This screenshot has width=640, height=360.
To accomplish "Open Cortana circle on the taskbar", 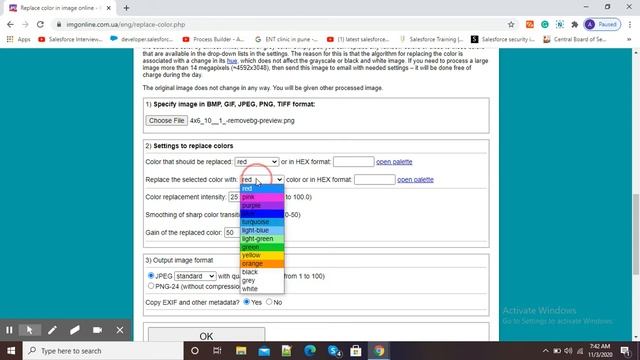I will 195,351.
